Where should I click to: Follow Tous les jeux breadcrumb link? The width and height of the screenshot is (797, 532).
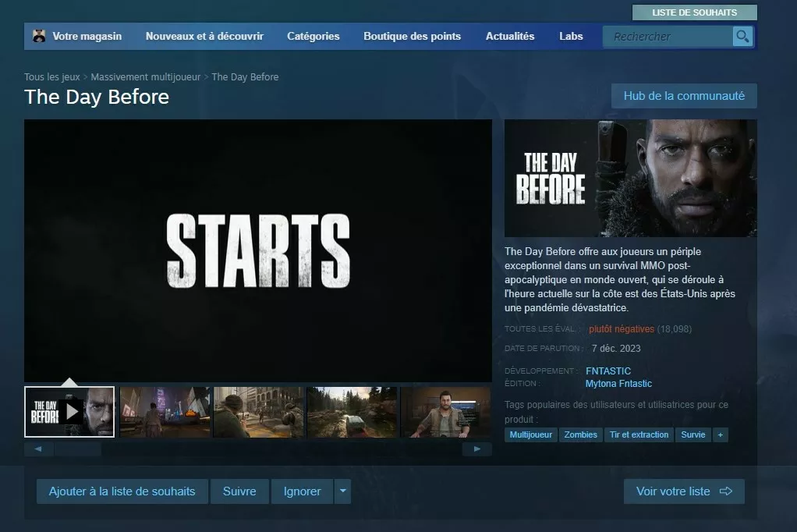click(x=51, y=76)
